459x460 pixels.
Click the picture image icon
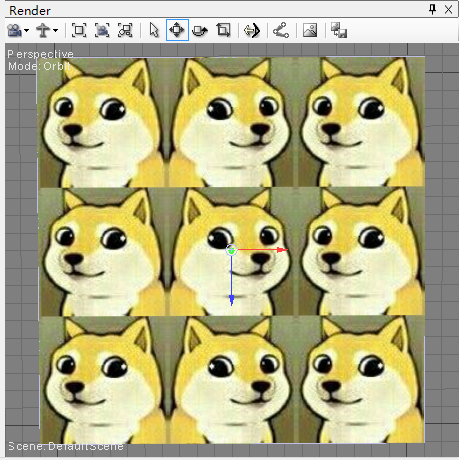click(310, 30)
